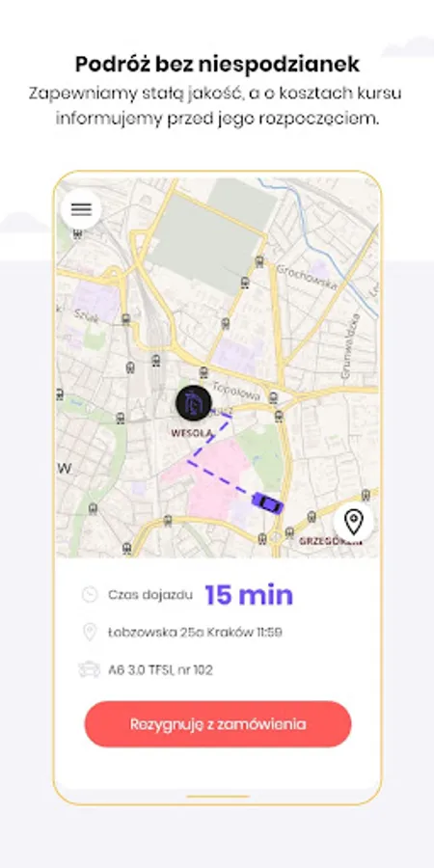Tap the bottom sheet handle bar
The width and height of the screenshot is (434, 868).
pyautogui.click(x=218, y=796)
